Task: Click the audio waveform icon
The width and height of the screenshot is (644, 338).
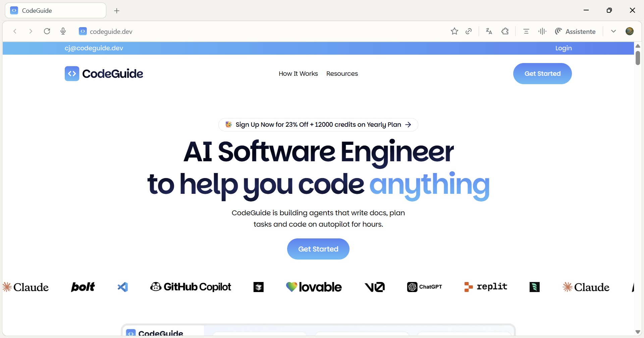Action: [542, 31]
